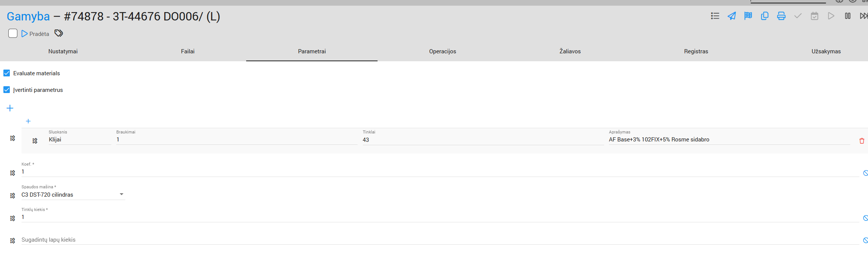Tick the empty checkbox before Pradėta
This screenshot has height=253, width=868.
pyautogui.click(x=13, y=33)
